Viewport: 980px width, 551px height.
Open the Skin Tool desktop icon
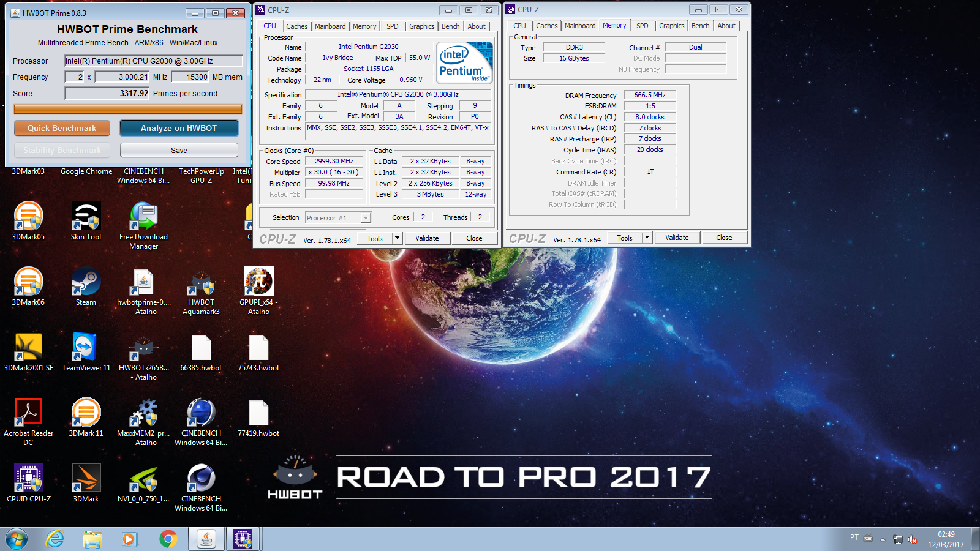coord(86,220)
